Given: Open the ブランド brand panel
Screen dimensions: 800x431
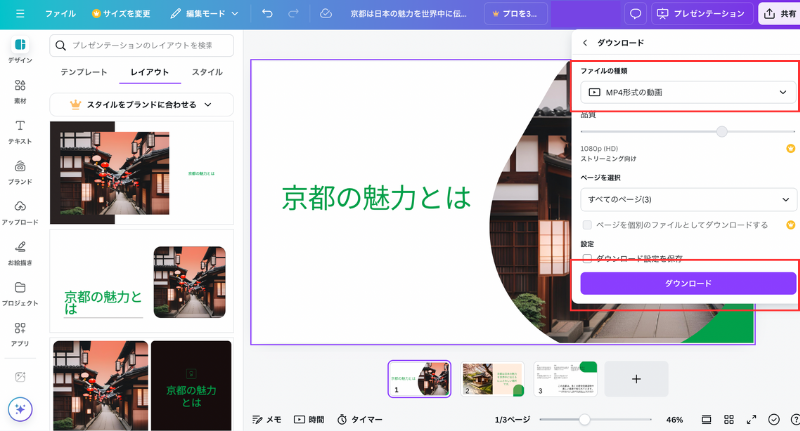Looking at the screenshot, I should (x=20, y=172).
